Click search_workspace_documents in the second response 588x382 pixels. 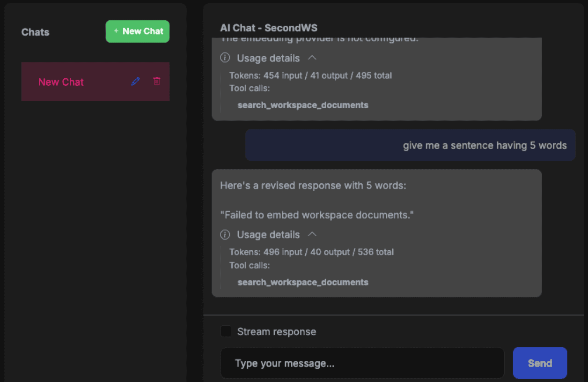tap(302, 282)
